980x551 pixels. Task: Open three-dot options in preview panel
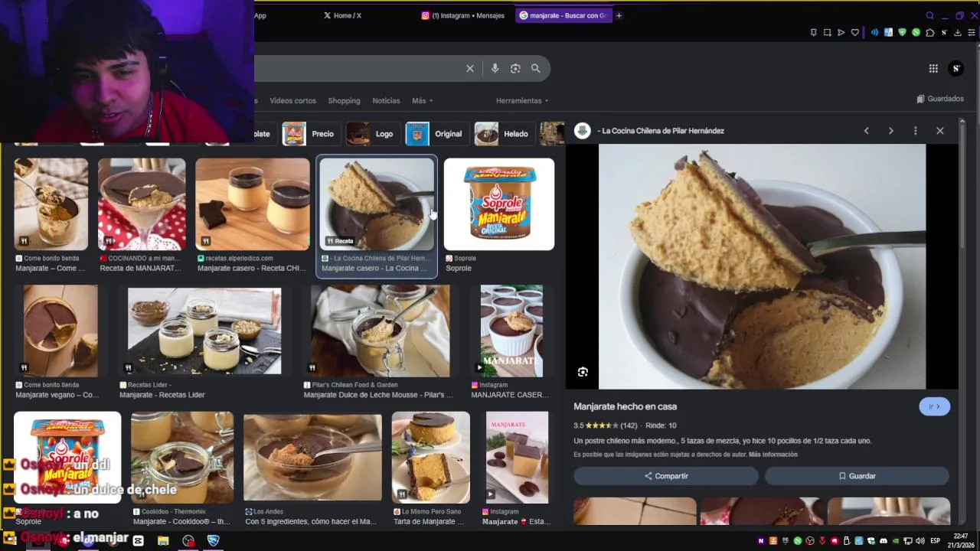click(x=915, y=131)
